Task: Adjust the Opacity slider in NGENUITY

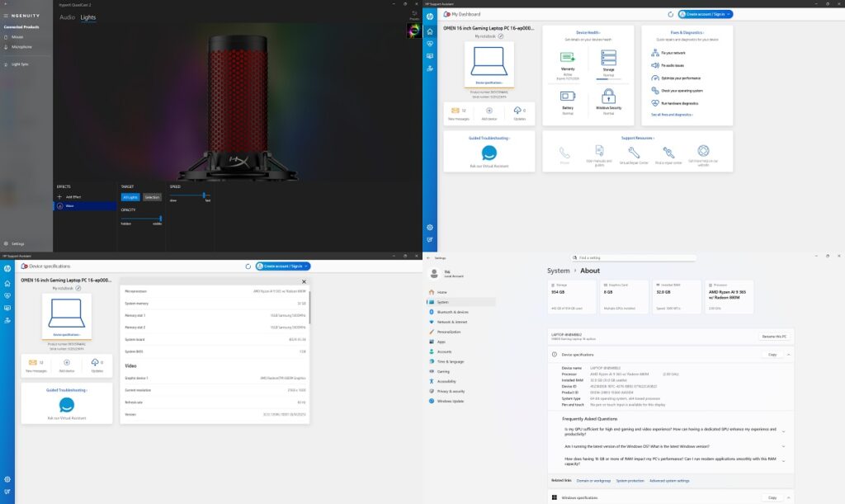Action: tap(141, 218)
